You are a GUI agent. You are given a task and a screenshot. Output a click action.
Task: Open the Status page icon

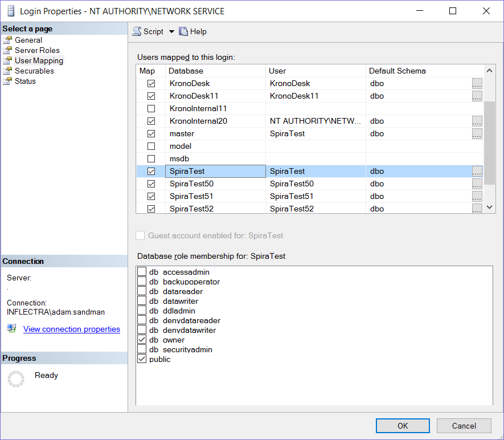[7, 82]
